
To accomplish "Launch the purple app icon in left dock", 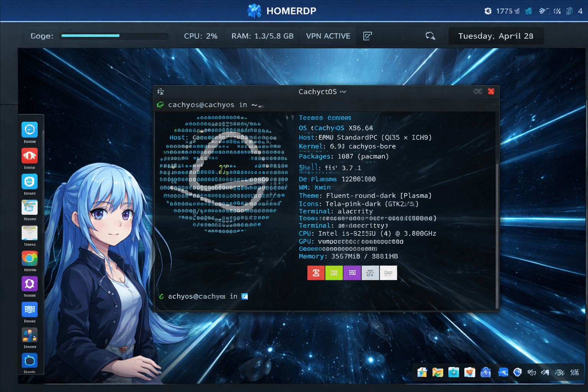I will [x=29, y=284].
